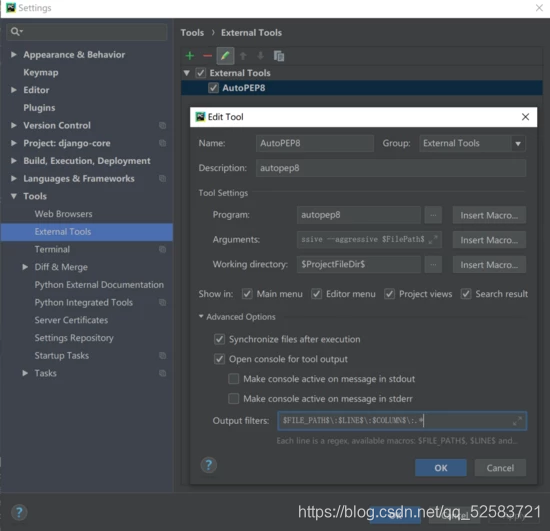Open Keymap settings page

click(41, 73)
